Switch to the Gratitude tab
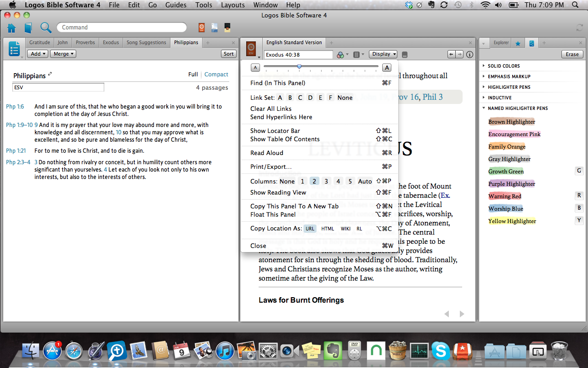Screen dimensions: 588x368 coord(40,42)
